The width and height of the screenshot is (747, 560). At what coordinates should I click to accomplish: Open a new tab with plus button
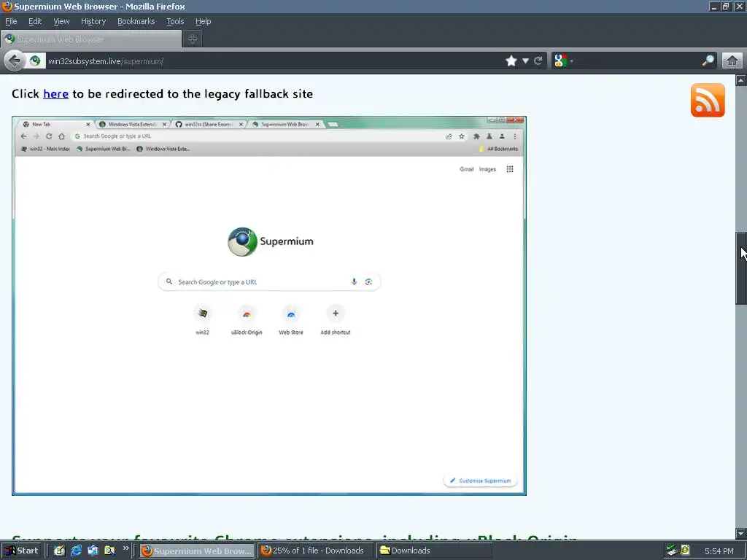pos(193,39)
